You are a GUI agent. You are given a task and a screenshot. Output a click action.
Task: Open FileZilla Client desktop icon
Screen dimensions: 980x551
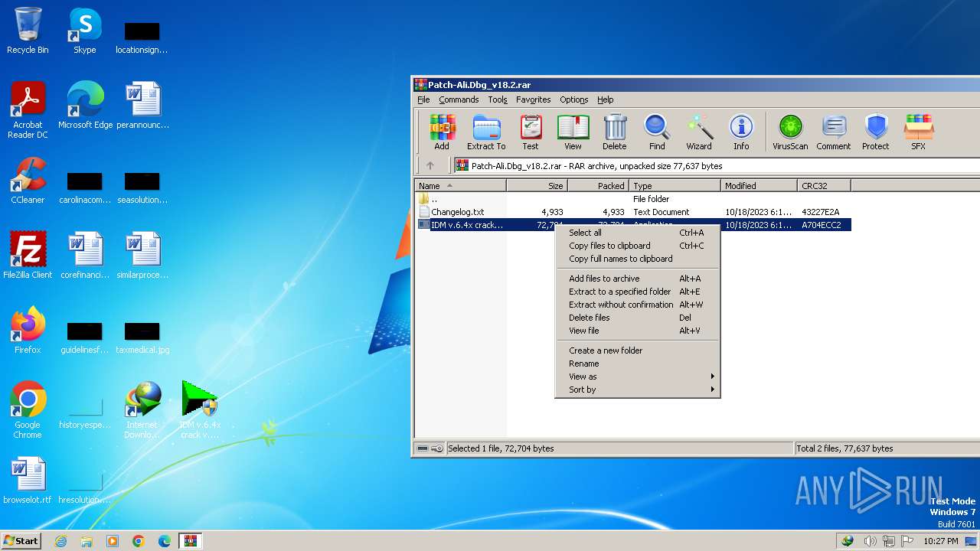[x=28, y=256]
